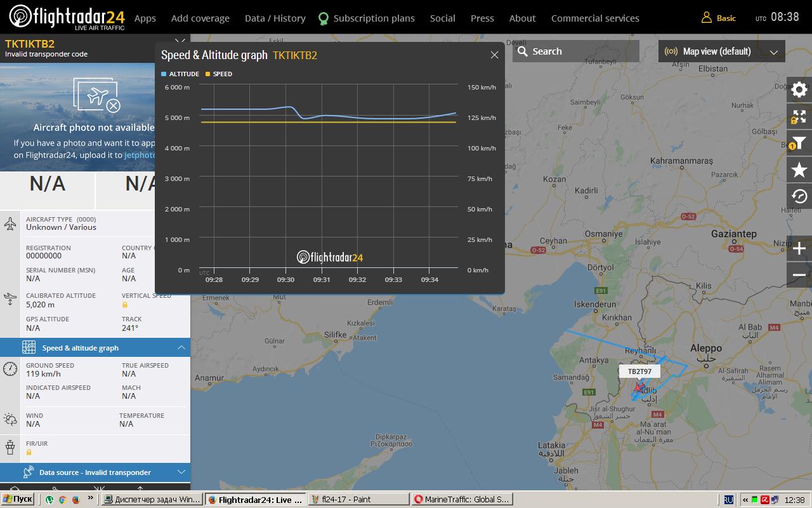Image resolution: width=812 pixels, height=508 pixels.
Task: Toggle SPEED series in graph legend
Action: coord(219,74)
